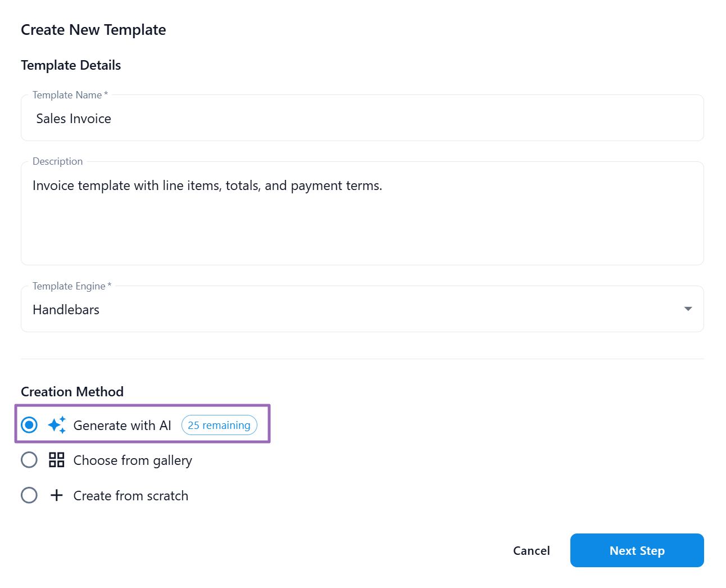Select the Generate with AI radio button
The width and height of the screenshot is (726, 588).
tap(29, 425)
